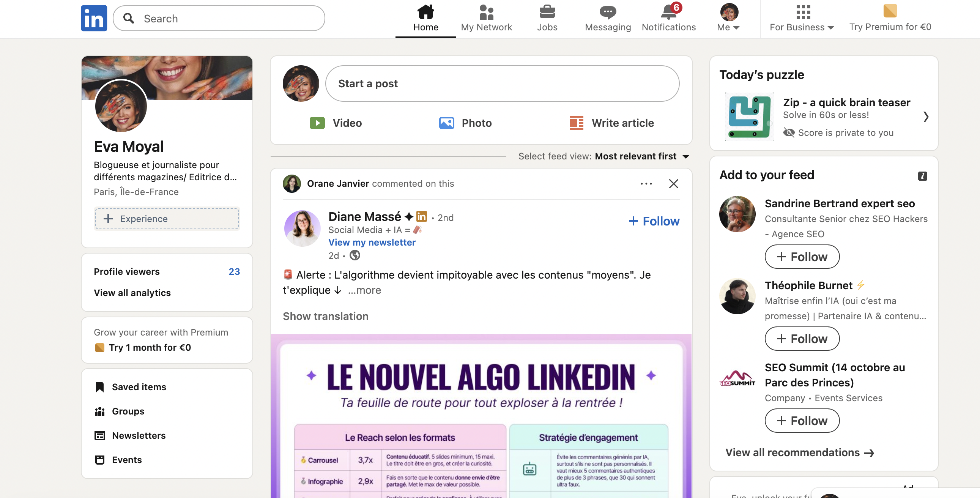Viewport: 980px width, 498px height.
Task: Open Profile viewers count 23
Action: [234, 272]
